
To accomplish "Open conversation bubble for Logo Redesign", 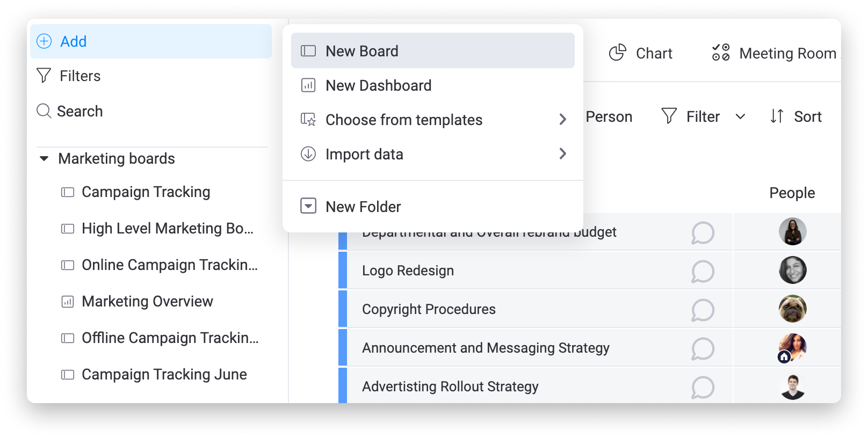I will coord(703,271).
